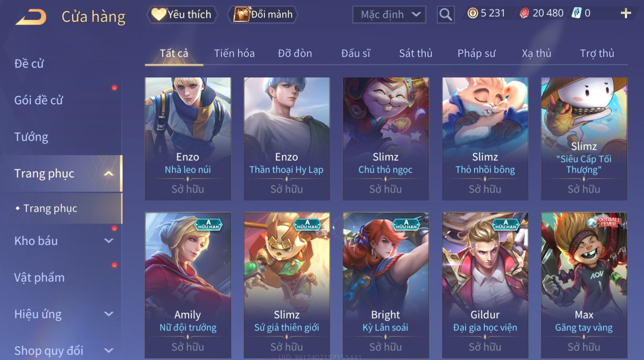
Task: Collapse the Trang phục sidebar section
Action: click(109, 174)
